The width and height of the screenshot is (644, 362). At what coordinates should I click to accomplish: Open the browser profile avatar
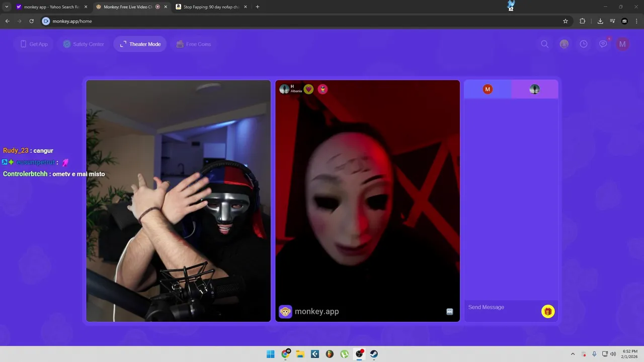pos(624,21)
